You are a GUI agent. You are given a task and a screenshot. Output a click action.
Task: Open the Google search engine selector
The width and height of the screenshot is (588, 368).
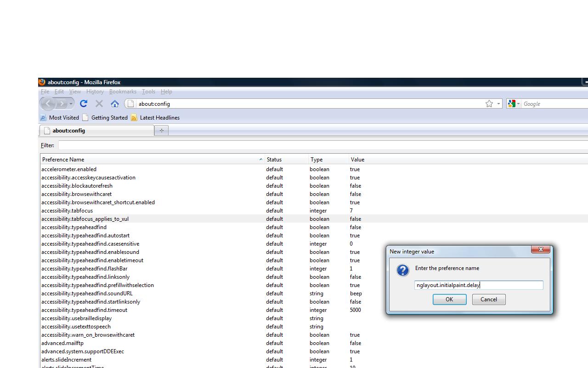[513, 103]
